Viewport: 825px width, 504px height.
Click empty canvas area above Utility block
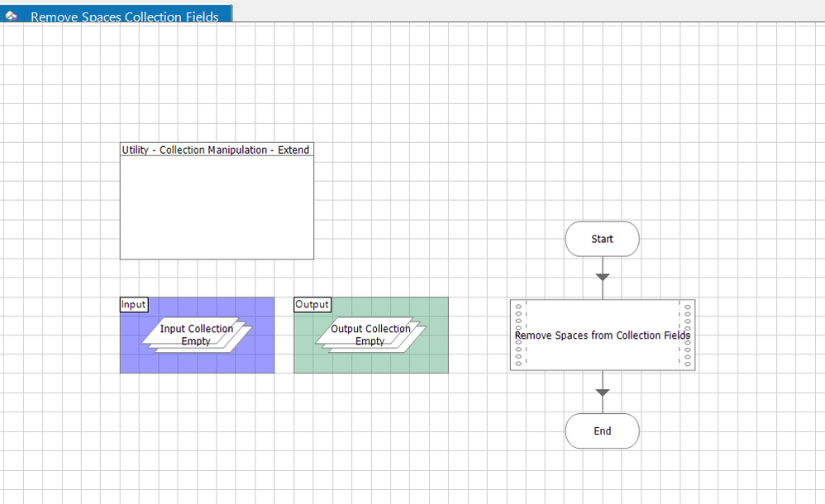point(217,91)
